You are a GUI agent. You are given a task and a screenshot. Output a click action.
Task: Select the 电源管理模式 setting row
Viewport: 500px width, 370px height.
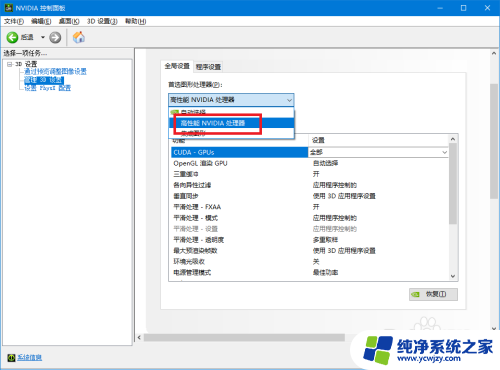[309, 273]
